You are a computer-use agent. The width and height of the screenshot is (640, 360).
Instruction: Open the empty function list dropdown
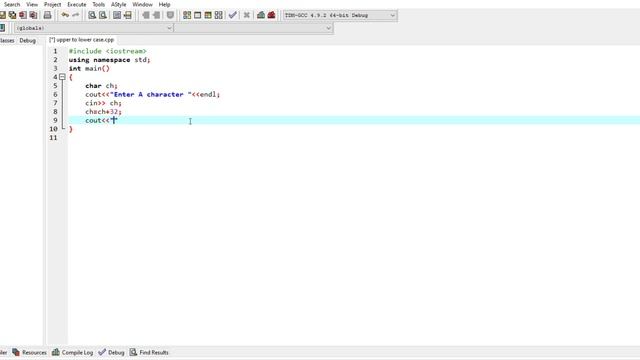pos(253,28)
